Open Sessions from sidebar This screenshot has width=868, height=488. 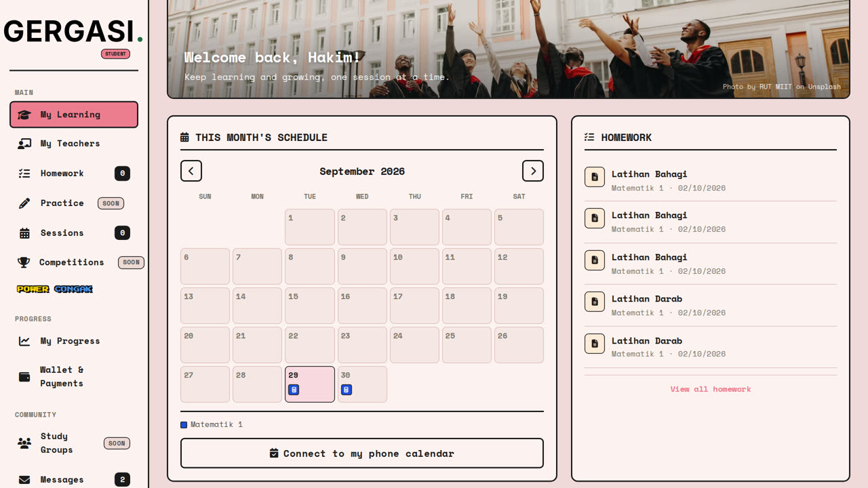click(74, 233)
